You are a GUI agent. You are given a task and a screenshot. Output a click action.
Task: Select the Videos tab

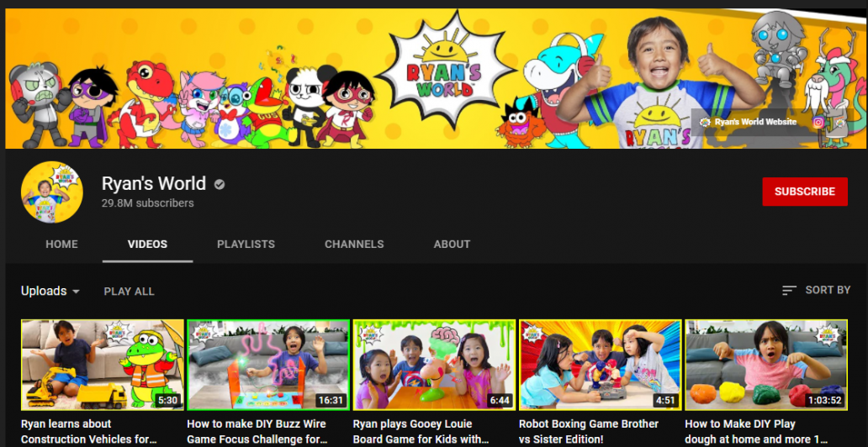click(x=147, y=244)
